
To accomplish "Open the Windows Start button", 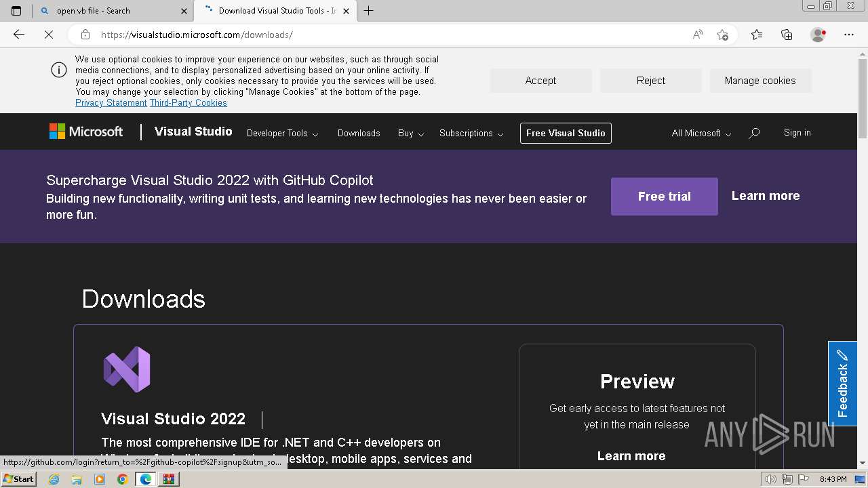I will [19, 479].
